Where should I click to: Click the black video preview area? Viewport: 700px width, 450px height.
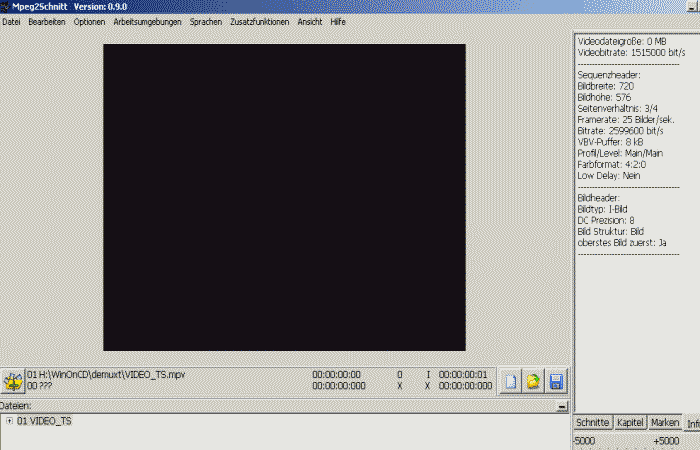[284, 197]
